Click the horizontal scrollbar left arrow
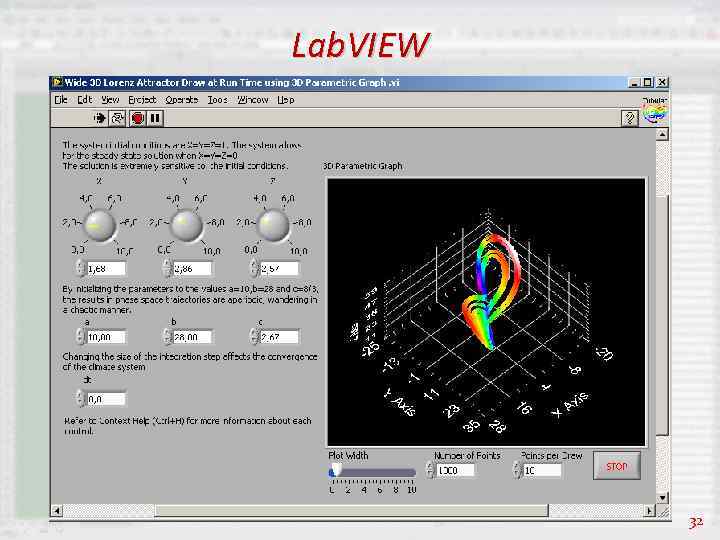Image resolution: width=720 pixels, height=540 pixels. click(57, 511)
